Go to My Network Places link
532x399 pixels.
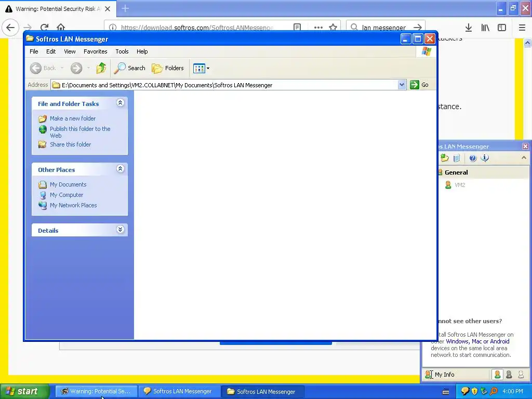click(x=73, y=205)
